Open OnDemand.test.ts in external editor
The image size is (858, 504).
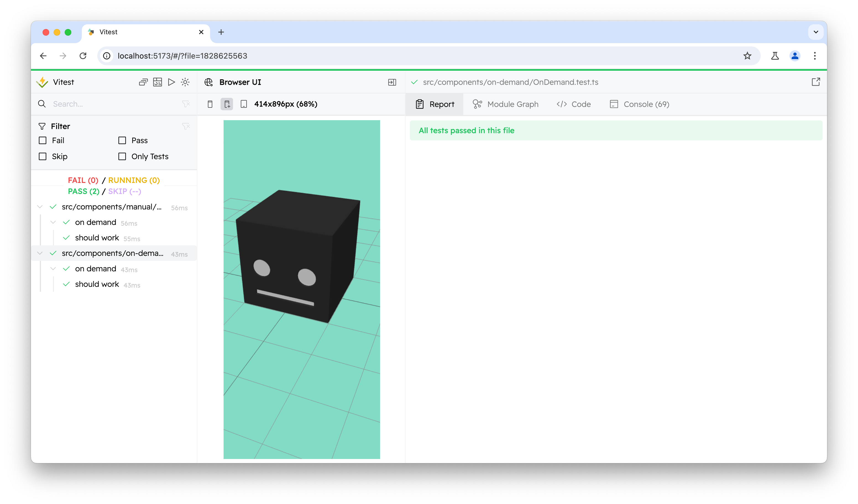pyautogui.click(x=816, y=82)
